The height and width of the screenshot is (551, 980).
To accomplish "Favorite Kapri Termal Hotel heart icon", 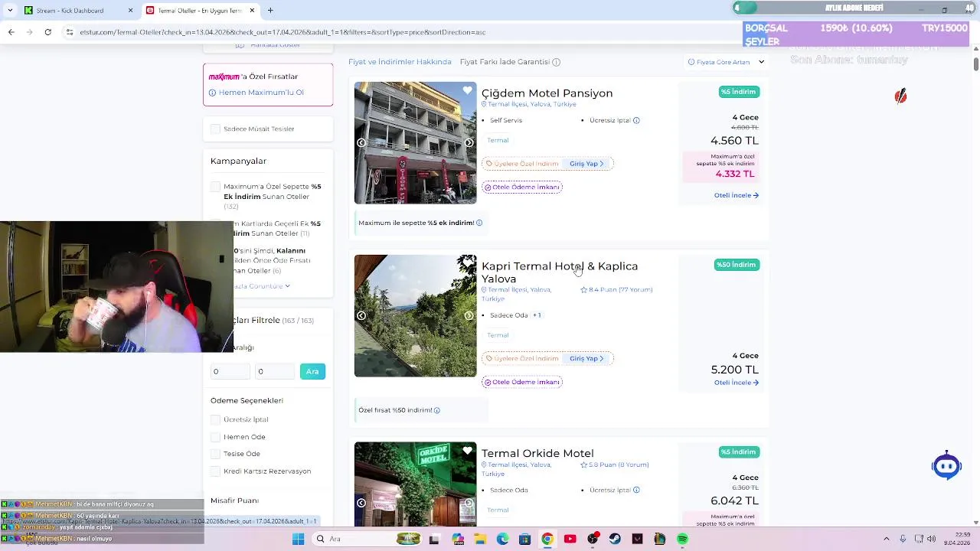I will pyautogui.click(x=467, y=263).
